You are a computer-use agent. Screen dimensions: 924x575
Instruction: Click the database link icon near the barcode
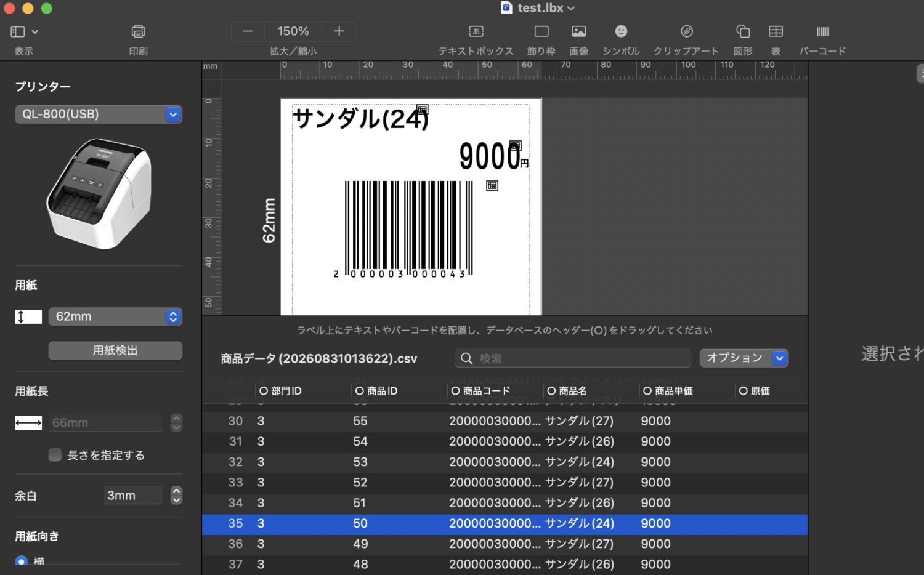coord(492,185)
